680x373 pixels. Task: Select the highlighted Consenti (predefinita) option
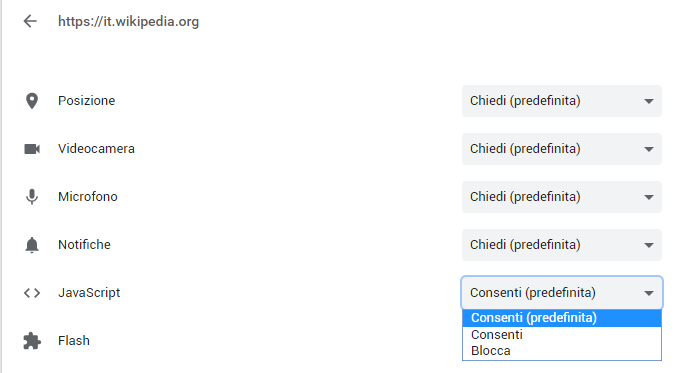click(562, 318)
